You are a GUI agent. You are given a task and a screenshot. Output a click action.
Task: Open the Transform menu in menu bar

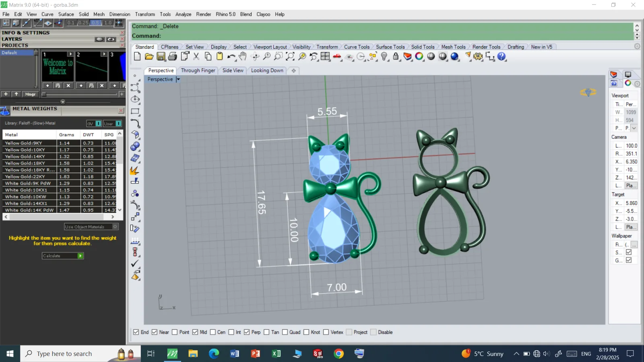pos(145,14)
